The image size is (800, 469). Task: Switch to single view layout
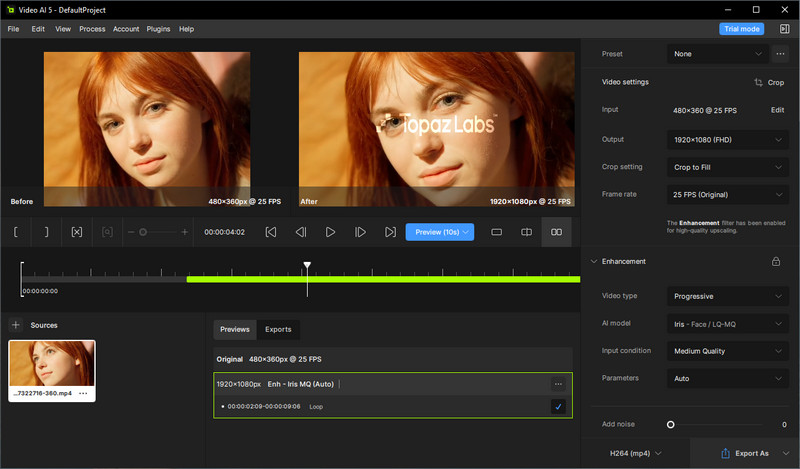coord(496,232)
